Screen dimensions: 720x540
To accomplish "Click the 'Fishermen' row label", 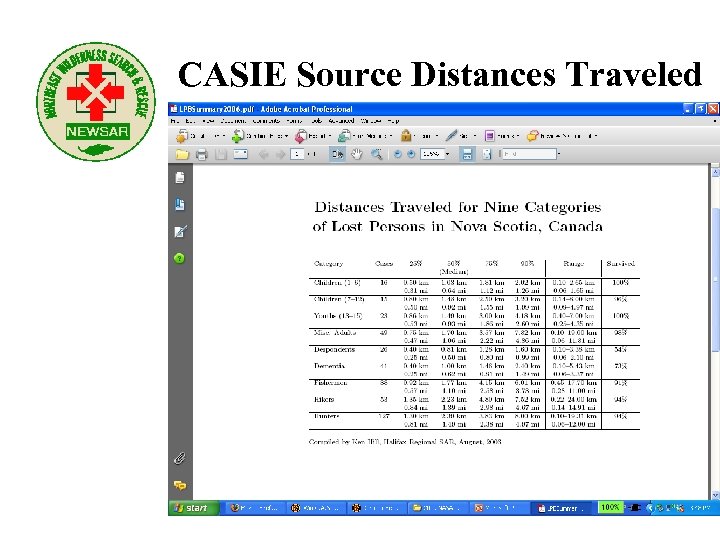I will point(331,382).
